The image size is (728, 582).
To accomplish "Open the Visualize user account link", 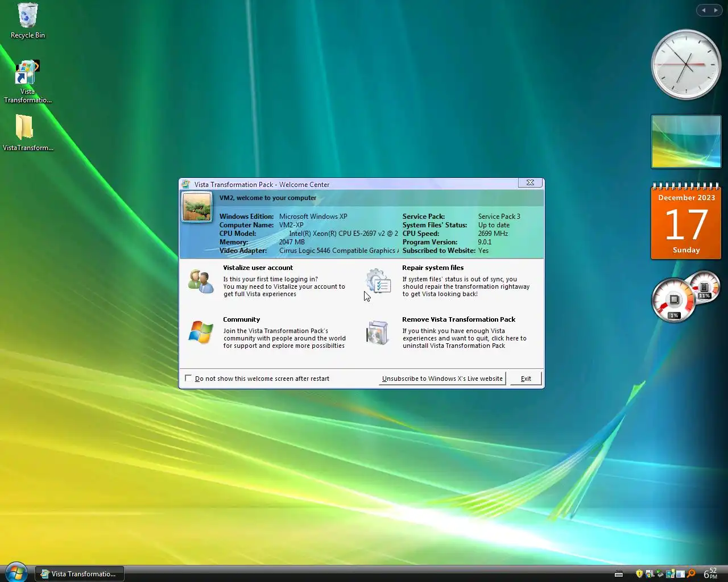I will 258,268.
